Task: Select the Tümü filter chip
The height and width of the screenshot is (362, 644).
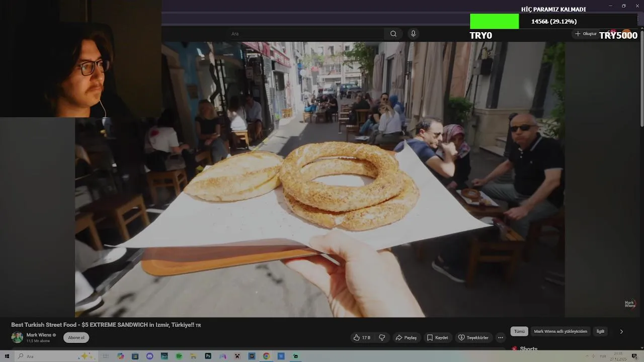Action: tap(519, 331)
